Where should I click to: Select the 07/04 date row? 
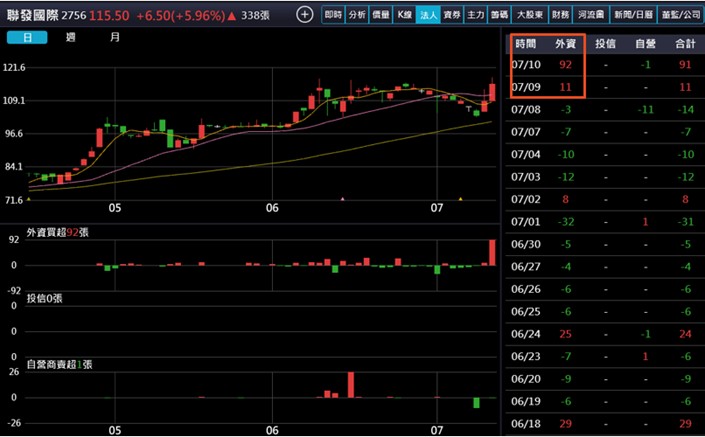tap(605, 155)
